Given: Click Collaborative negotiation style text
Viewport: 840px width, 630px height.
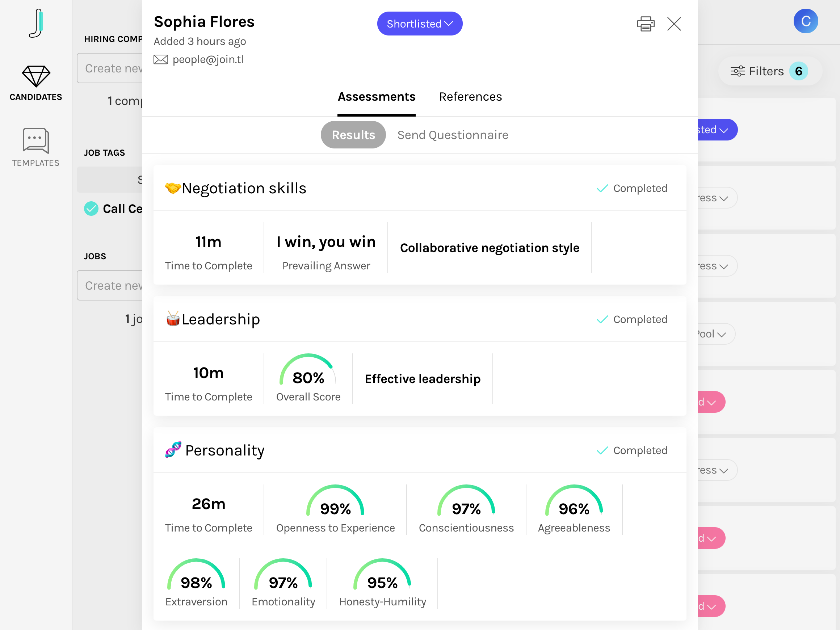Looking at the screenshot, I should (490, 248).
